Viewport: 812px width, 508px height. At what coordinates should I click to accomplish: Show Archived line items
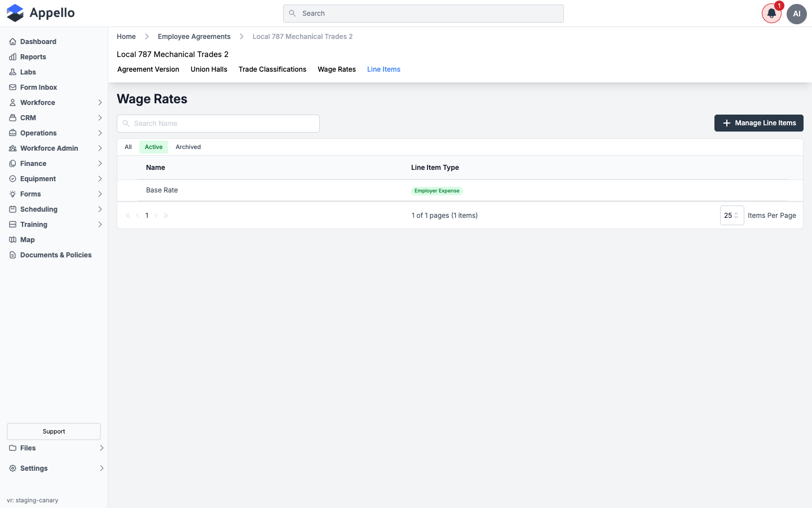[x=188, y=147]
